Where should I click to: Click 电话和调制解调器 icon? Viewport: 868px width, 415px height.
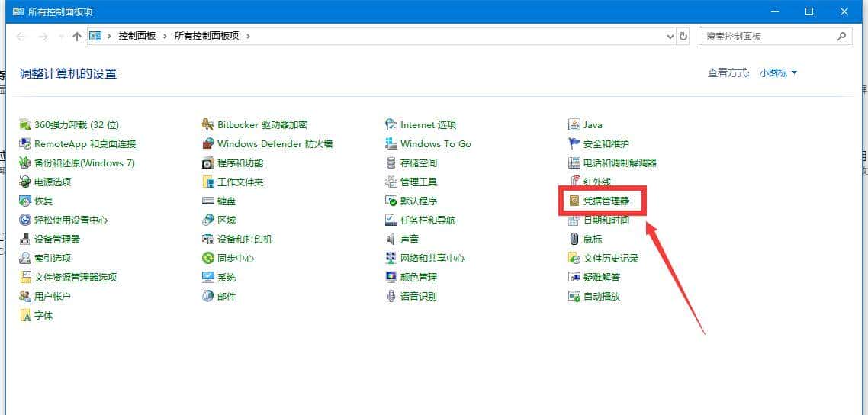574,162
